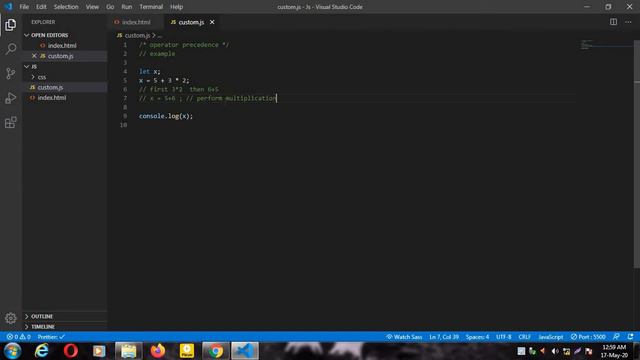
Task: Open the Edit menu
Action: pyautogui.click(x=41, y=7)
